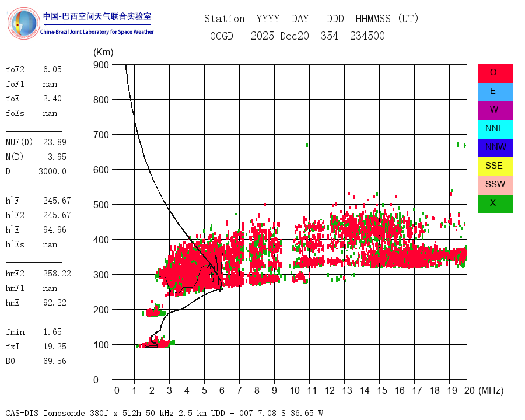Click the h`E value 94.96
The image size is (525, 420).
(x=55, y=230)
